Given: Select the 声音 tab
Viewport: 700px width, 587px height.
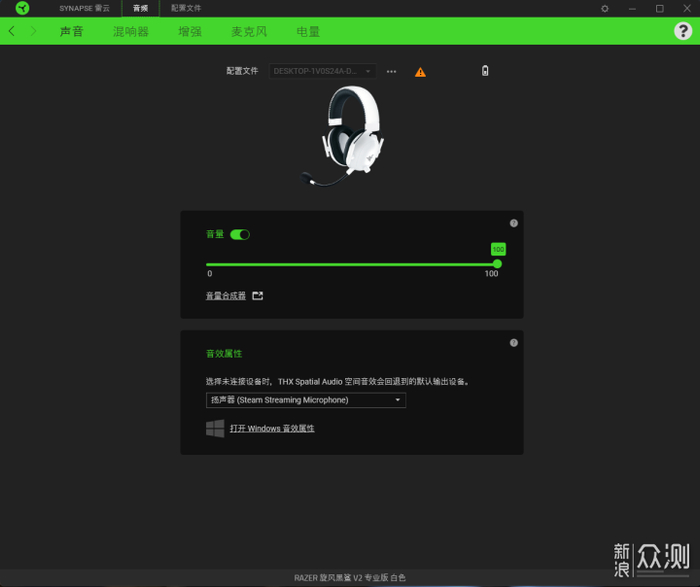Looking at the screenshot, I should pyautogui.click(x=71, y=31).
